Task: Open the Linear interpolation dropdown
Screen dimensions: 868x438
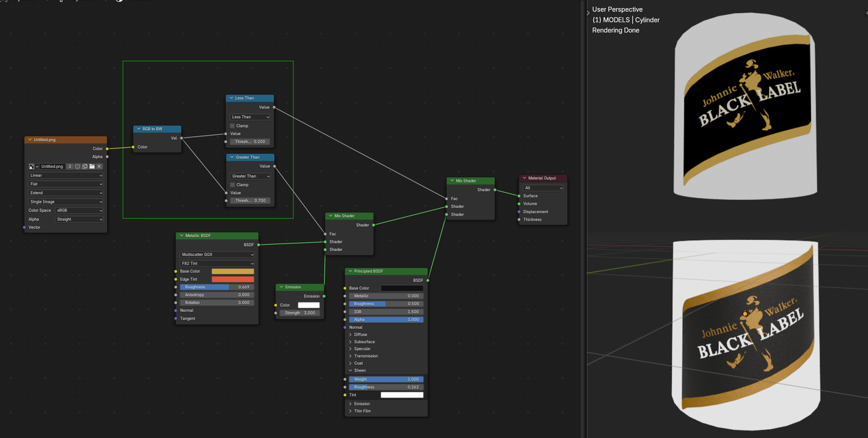Action: 66,176
